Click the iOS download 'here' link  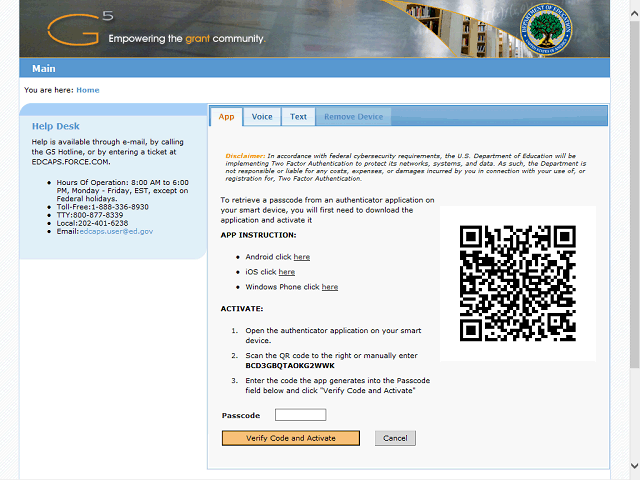coord(286,272)
